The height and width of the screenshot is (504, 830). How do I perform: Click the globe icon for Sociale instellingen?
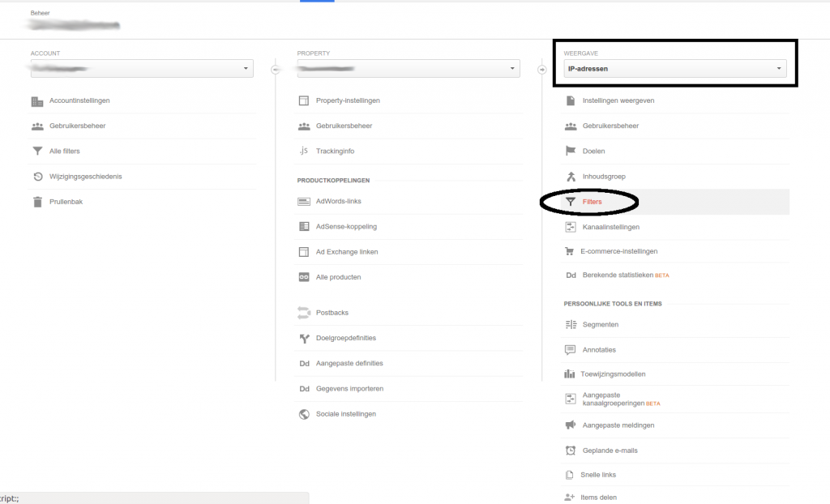click(304, 415)
